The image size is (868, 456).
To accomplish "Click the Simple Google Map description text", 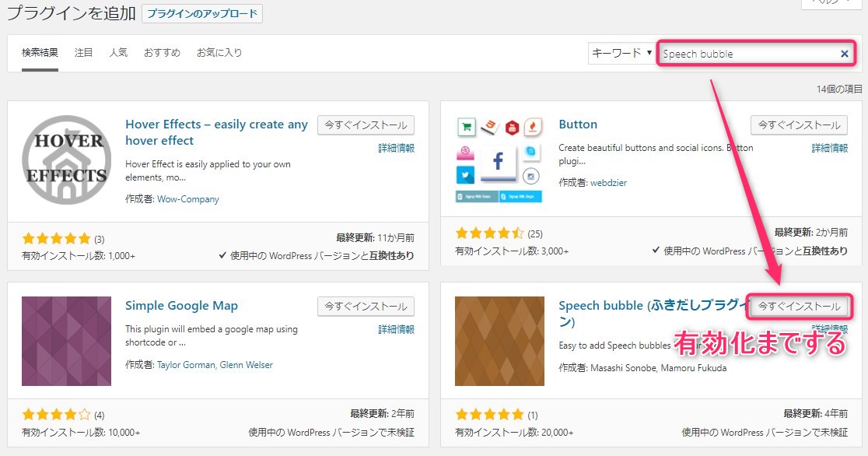I will [212, 335].
